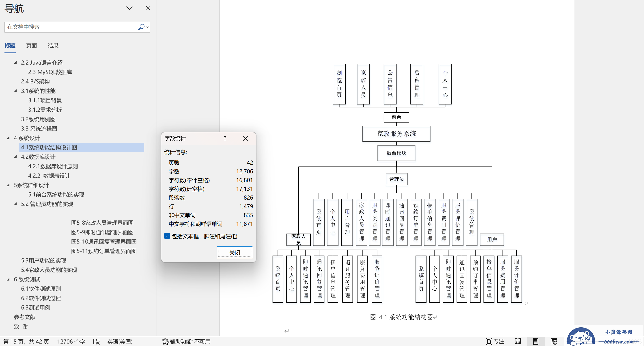Open the navigation pane options chevron

[x=129, y=8]
